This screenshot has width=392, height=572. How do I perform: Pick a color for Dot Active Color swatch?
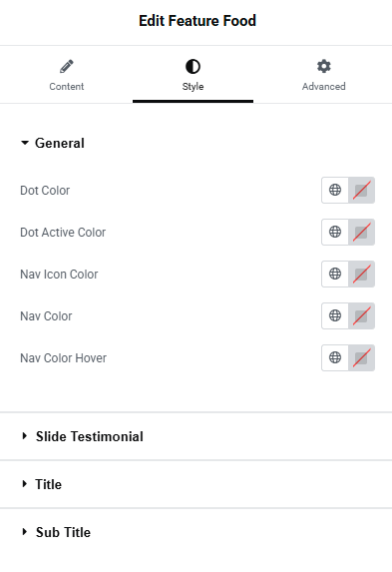pyautogui.click(x=361, y=232)
